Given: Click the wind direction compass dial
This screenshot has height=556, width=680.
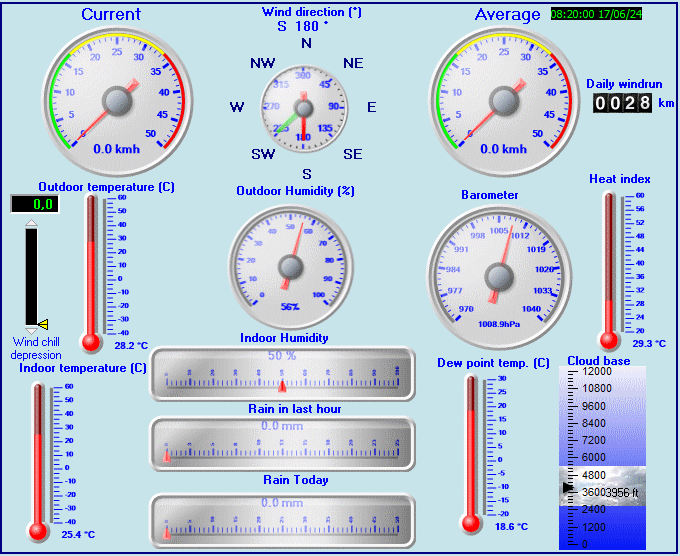Looking at the screenshot, I should (x=304, y=107).
